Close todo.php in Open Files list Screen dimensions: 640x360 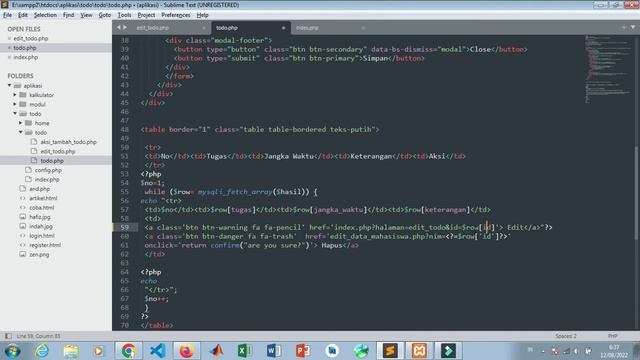click(x=9, y=48)
